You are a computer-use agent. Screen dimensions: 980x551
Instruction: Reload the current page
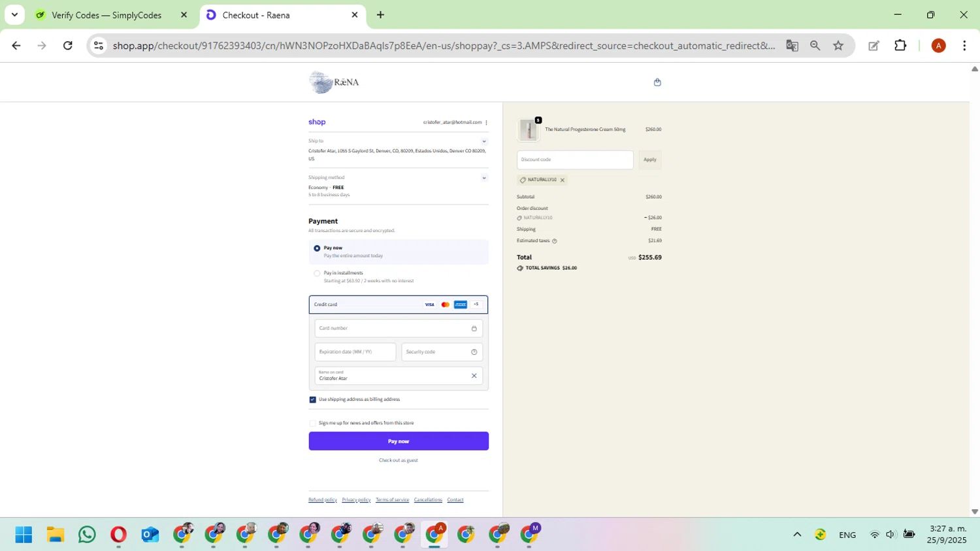[x=67, y=46]
